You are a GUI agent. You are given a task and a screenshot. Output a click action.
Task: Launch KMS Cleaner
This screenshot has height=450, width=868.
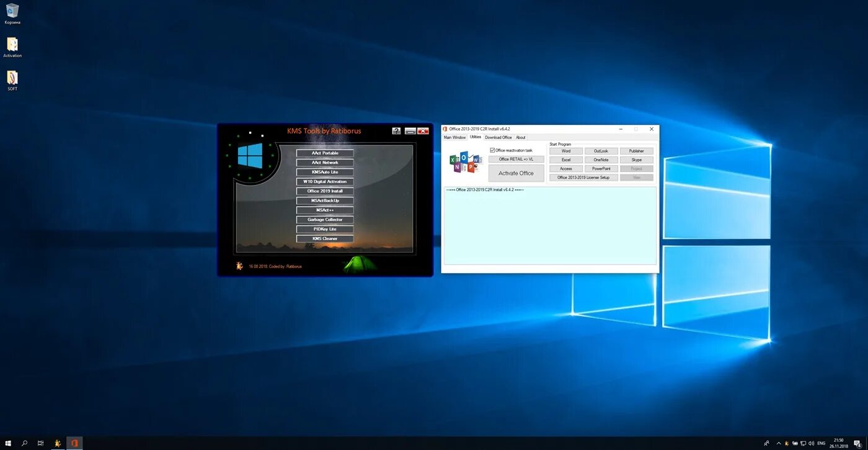coord(325,238)
